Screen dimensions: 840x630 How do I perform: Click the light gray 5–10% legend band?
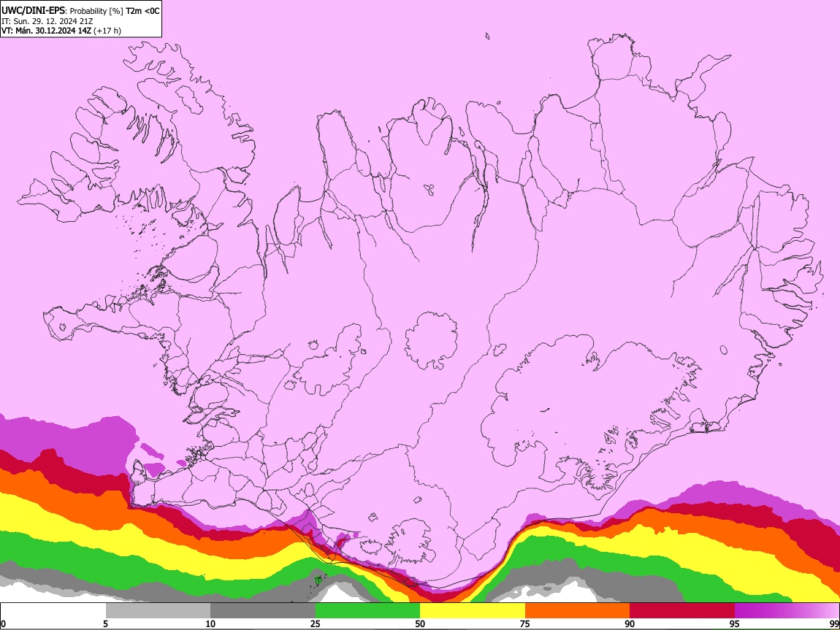point(158,611)
